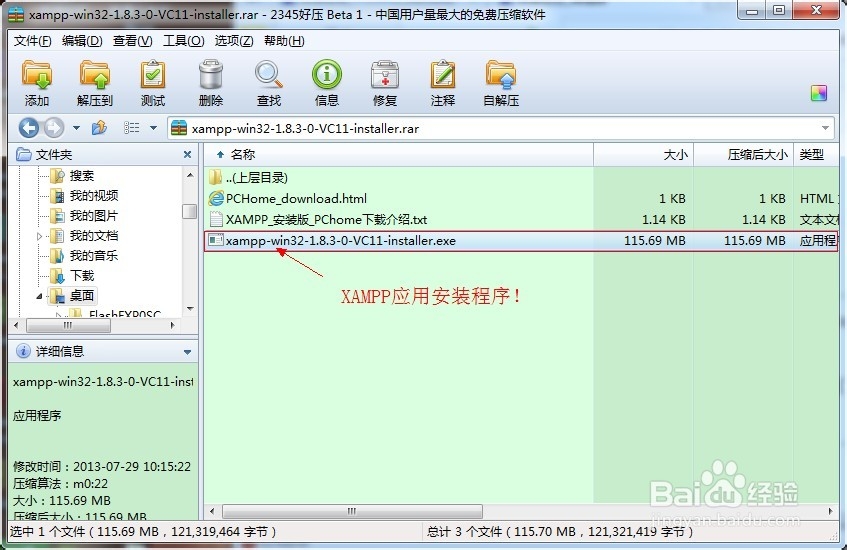The width and height of the screenshot is (847, 550).
Task: Sort by the 大小 column header
Action: point(643,155)
